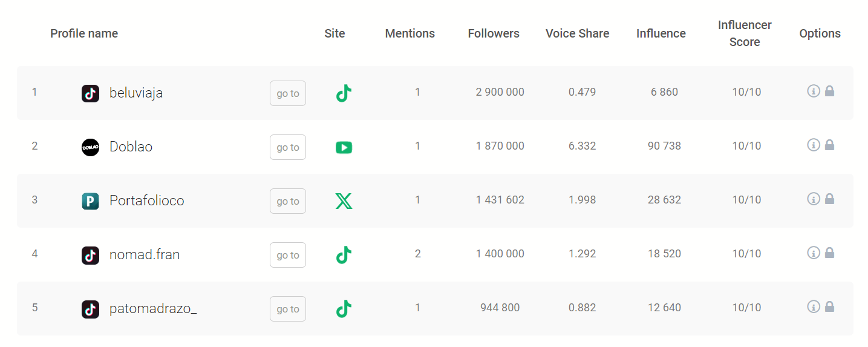
Task: Click the lock icon for Doblao
Action: [x=830, y=145]
